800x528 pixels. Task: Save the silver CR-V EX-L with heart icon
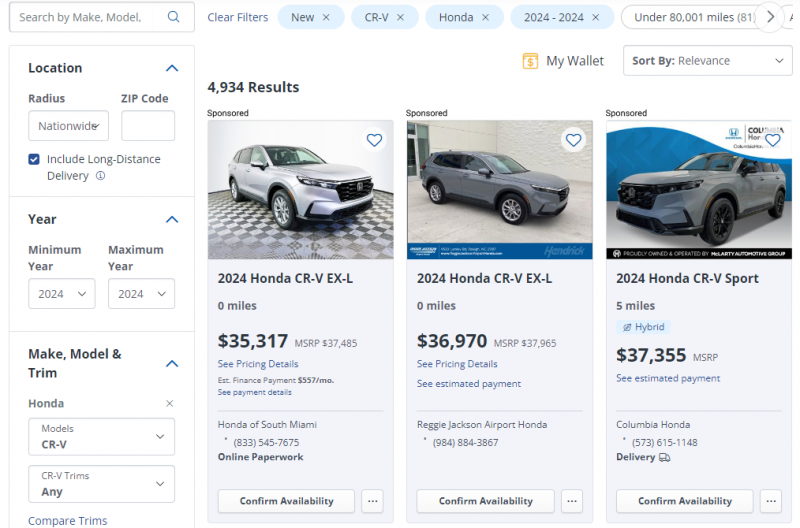(x=374, y=140)
